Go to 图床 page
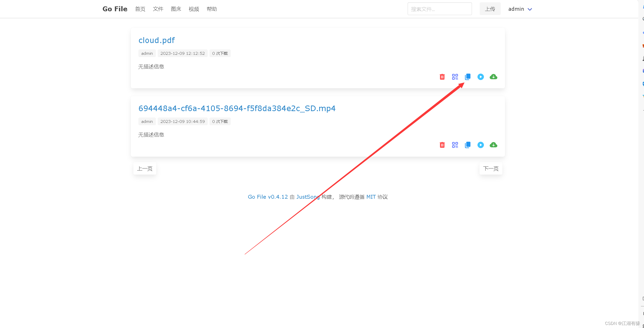 tap(176, 9)
